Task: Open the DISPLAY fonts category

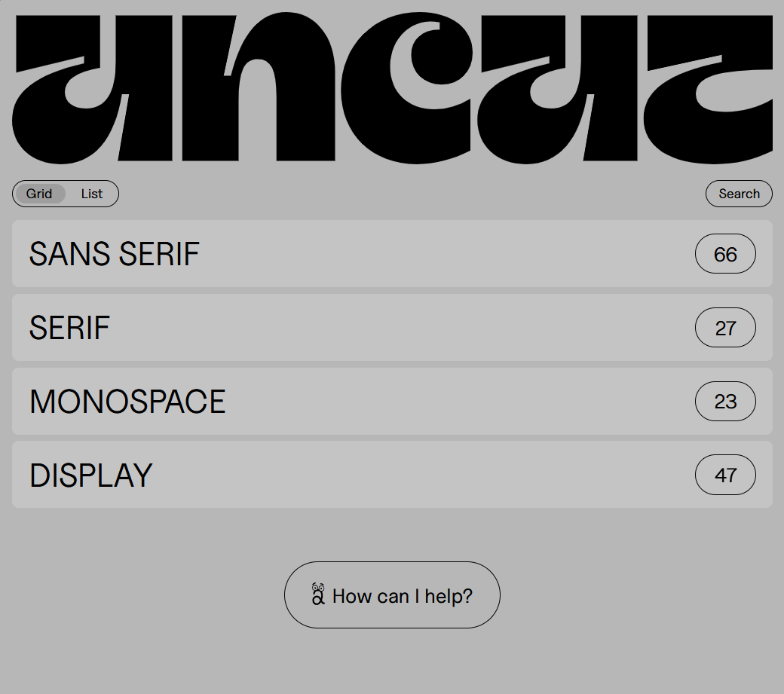Action: tap(392, 475)
